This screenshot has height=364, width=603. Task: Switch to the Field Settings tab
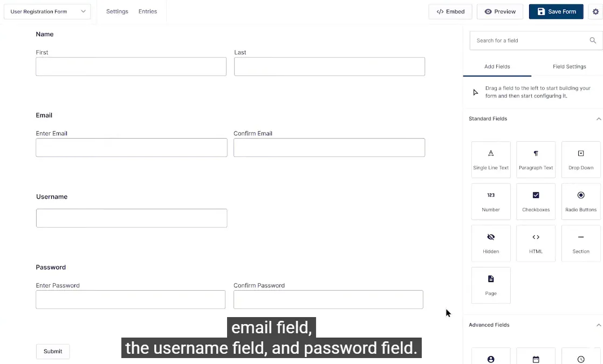[569, 67]
